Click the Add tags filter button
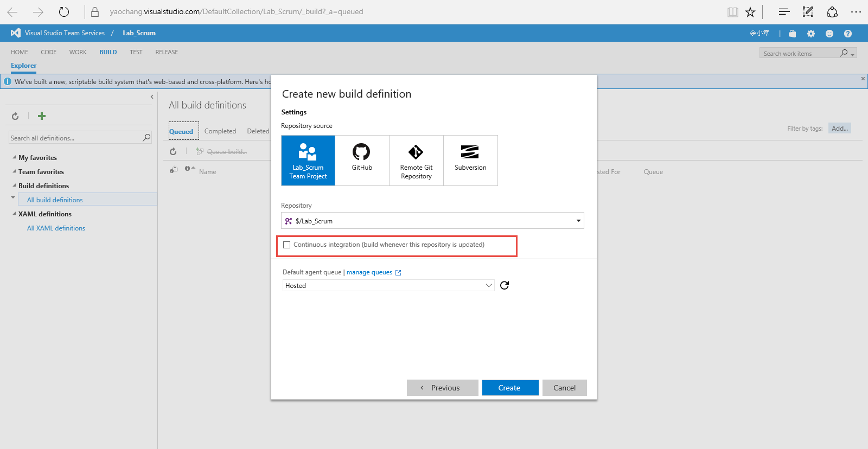The height and width of the screenshot is (449, 868). point(839,129)
